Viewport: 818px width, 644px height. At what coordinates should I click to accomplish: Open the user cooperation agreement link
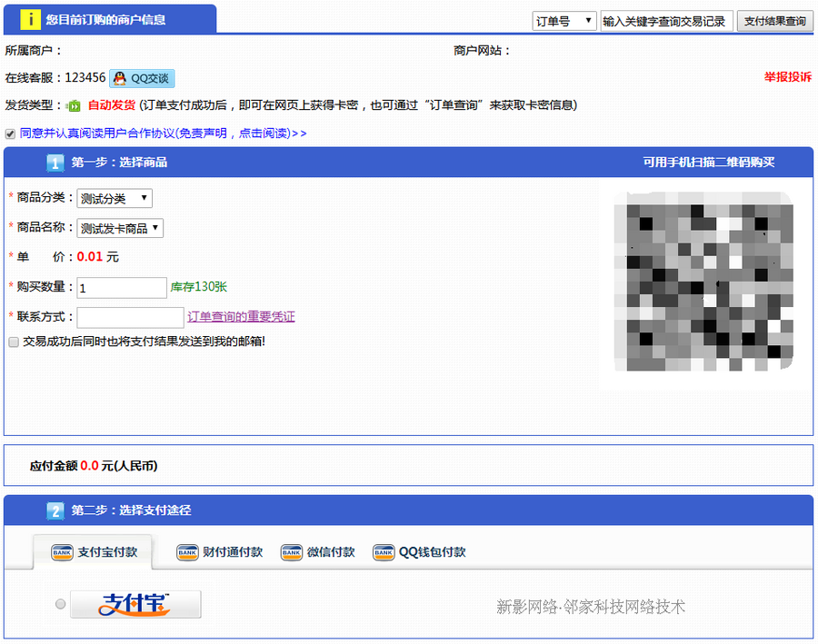pyautogui.click(x=164, y=134)
